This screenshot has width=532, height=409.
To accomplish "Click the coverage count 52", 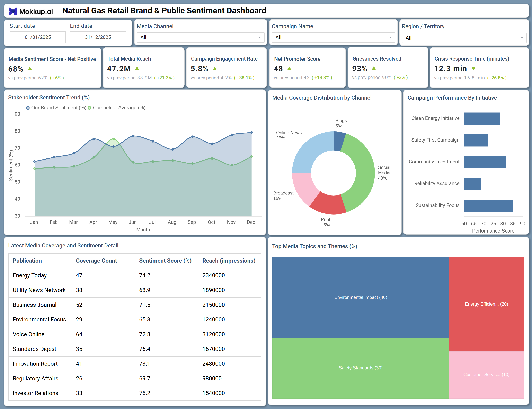I will pos(79,305).
